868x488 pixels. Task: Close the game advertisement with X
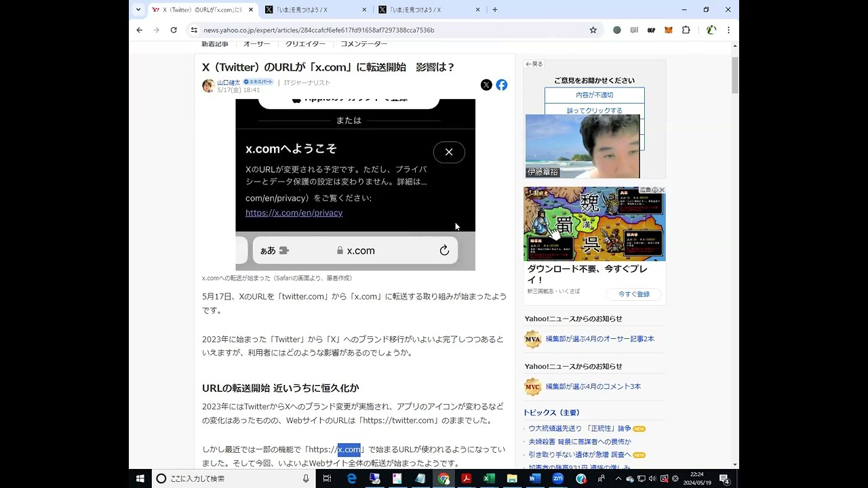[x=663, y=190]
